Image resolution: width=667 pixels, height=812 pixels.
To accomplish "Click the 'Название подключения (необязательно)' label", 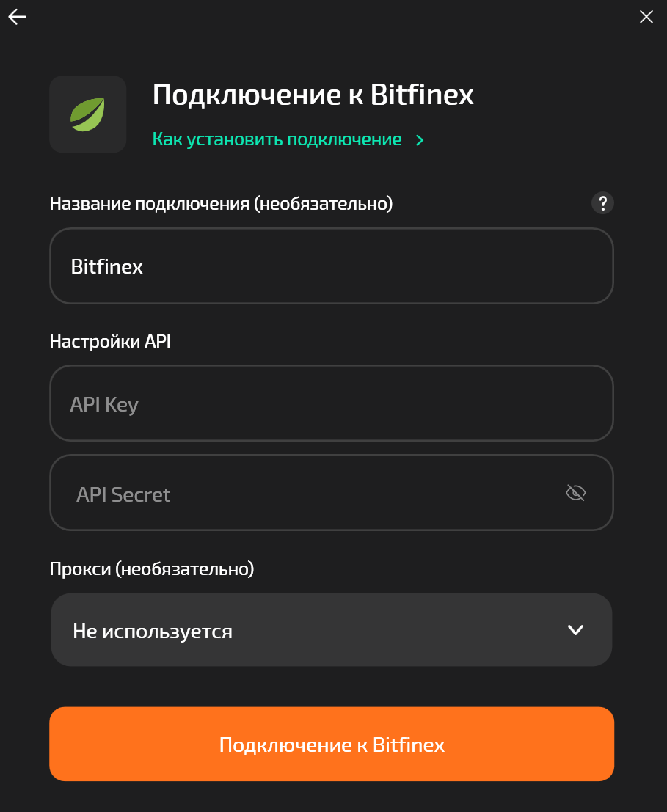I will 222,204.
